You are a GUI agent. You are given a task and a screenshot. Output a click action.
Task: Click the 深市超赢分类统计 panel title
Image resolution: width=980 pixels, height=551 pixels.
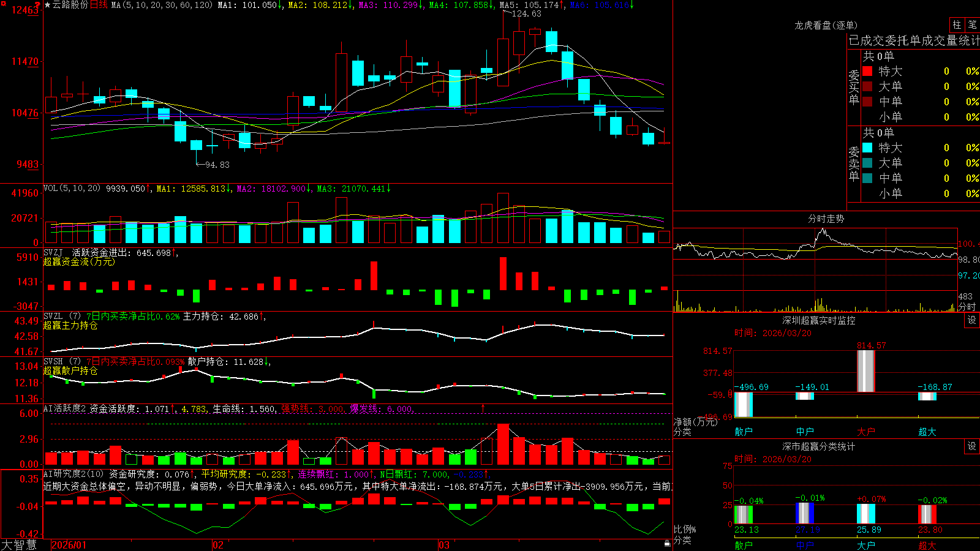click(818, 446)
